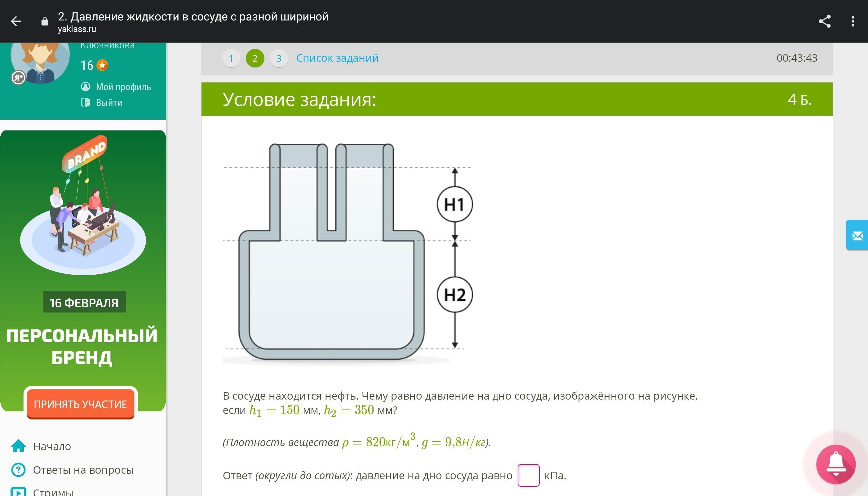This screenshot has height=496, width=868.
Task: Tap the lock icon beside yaklass.ru
Action: click(45, 21)
